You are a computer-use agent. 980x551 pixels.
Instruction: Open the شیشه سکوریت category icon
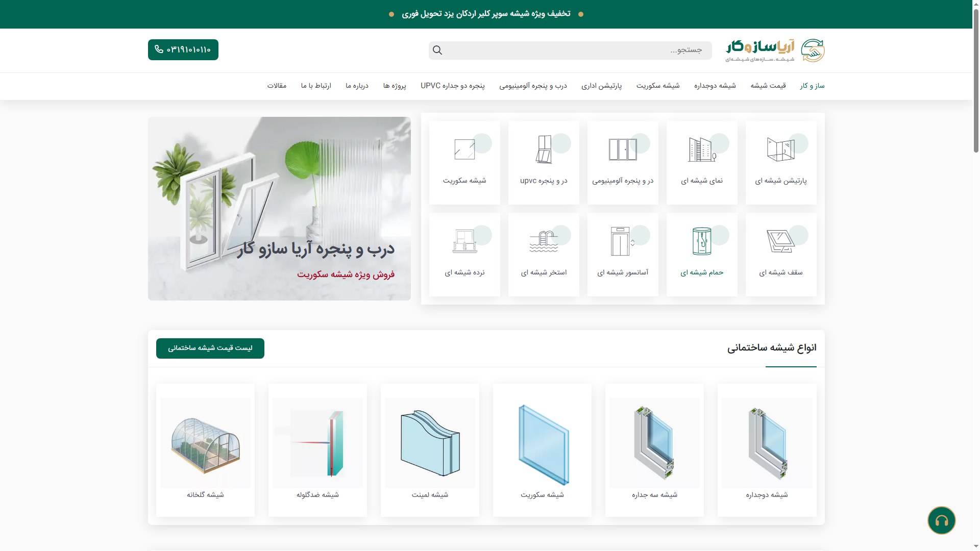tap(464, 149)
